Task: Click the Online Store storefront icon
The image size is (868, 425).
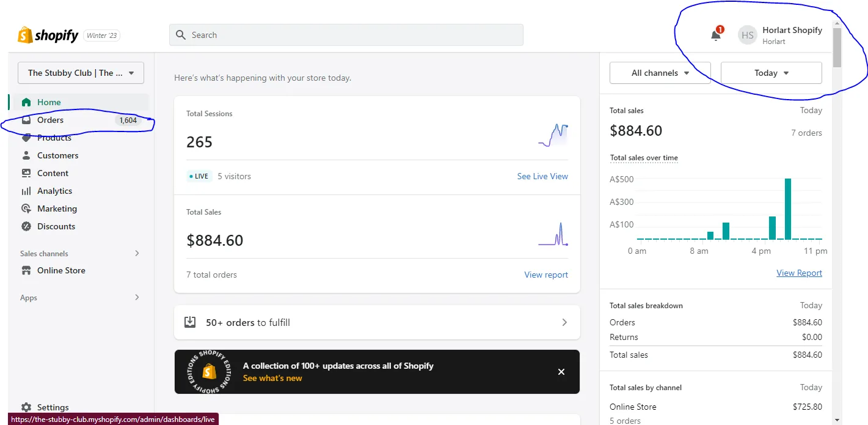Action: click(x=26, y=270)
